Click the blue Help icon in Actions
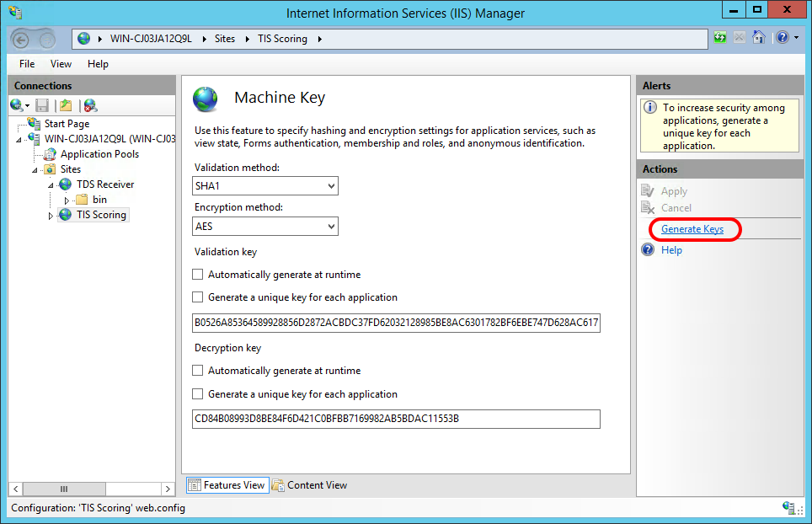812x524 pixels. click(x=648, y=250)
